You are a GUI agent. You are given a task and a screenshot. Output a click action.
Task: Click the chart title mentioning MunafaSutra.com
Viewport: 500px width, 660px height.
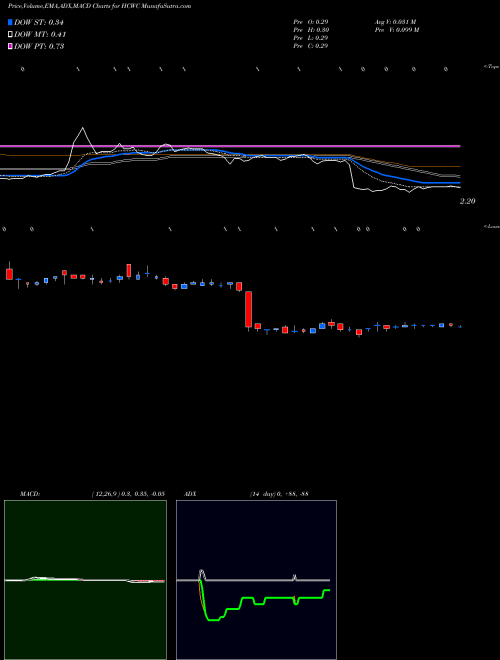(99, 6)
